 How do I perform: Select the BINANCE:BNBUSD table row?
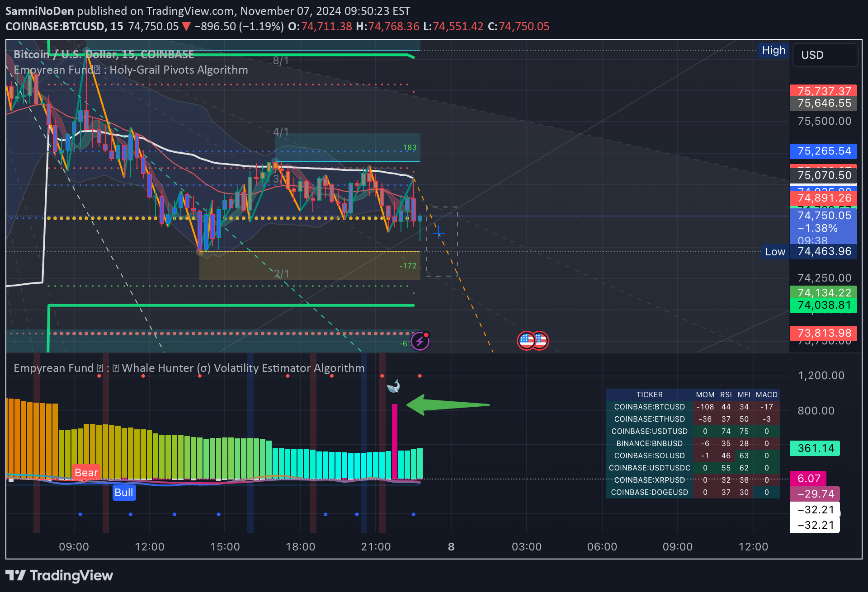pos(693,443)
